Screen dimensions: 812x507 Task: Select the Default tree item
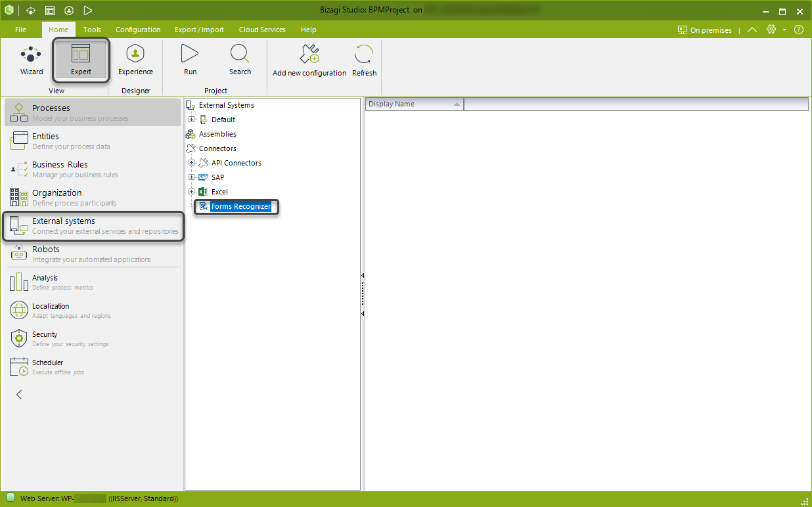point(223,120)
